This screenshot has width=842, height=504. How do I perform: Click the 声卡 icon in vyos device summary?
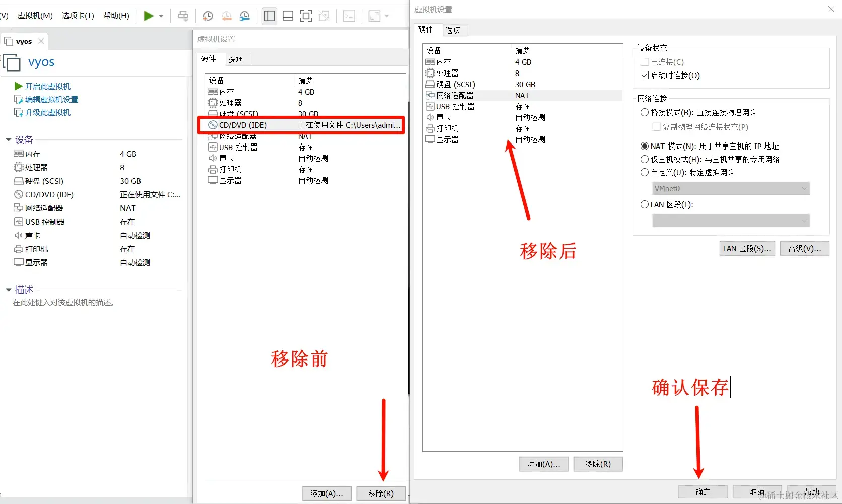(19, 235)
